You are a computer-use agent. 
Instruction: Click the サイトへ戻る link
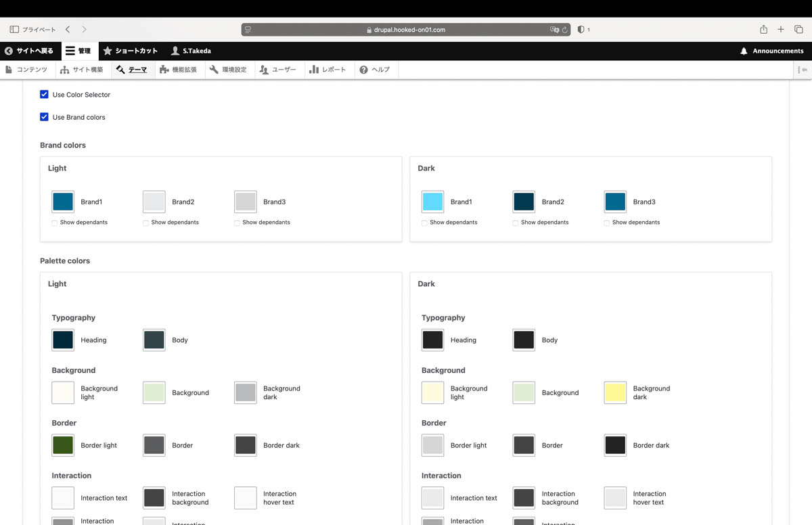coord(29,51)
